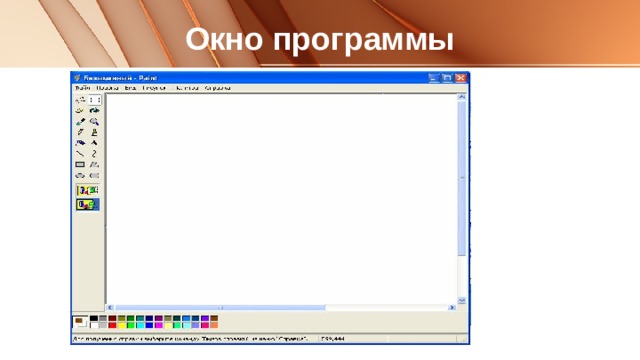Select the rectangular Select tool
640x360 pixels.
click(95, 100)
